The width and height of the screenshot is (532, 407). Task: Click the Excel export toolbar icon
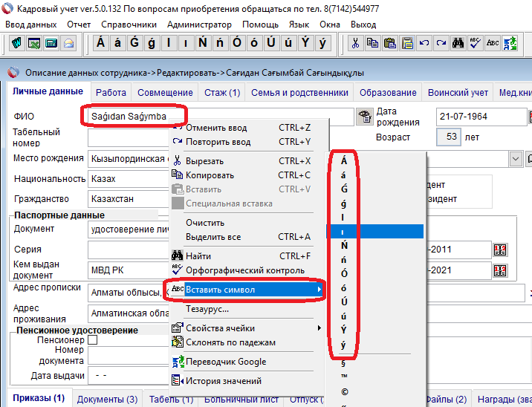tap(34, 43)
